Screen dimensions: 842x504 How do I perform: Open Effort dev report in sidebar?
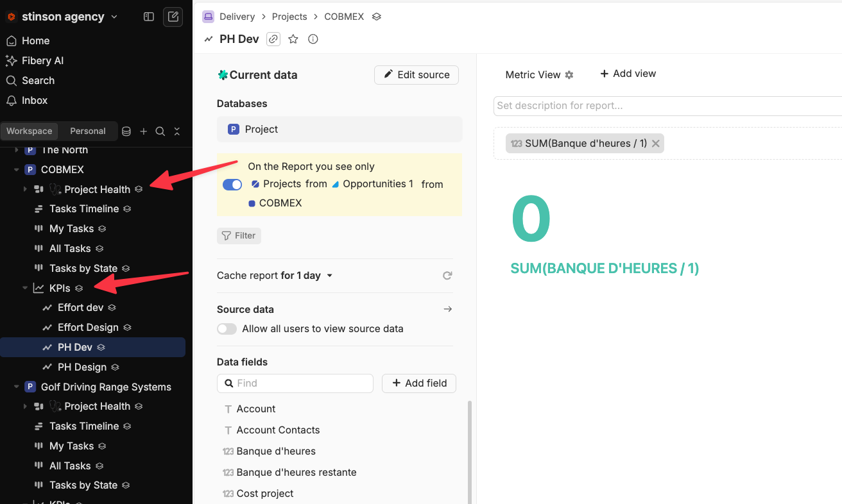tap(80, 308)
